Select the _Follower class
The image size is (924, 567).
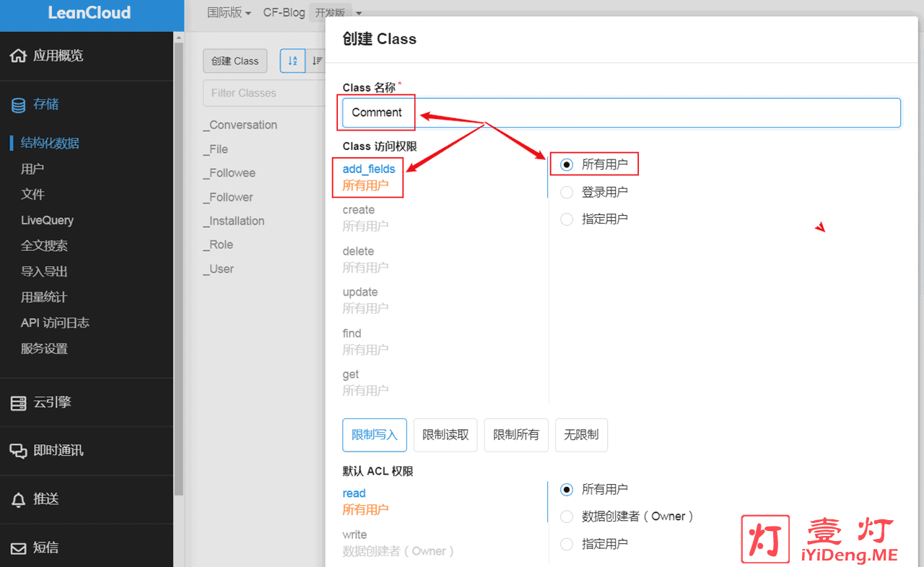coord(228,197)
